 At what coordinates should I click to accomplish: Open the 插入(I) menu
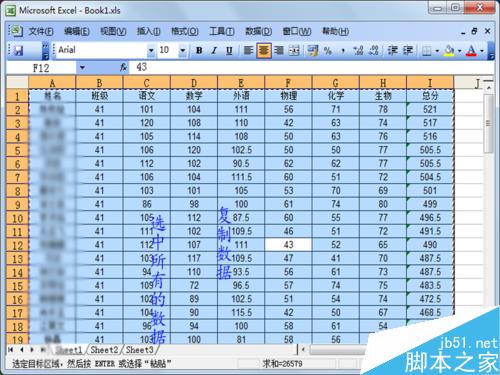[x=148, y=32]
